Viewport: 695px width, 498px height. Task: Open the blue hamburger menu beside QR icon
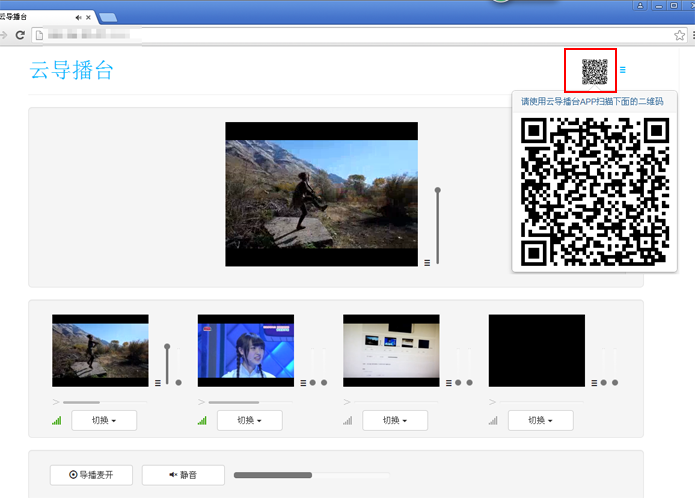(x=623, y=70)
